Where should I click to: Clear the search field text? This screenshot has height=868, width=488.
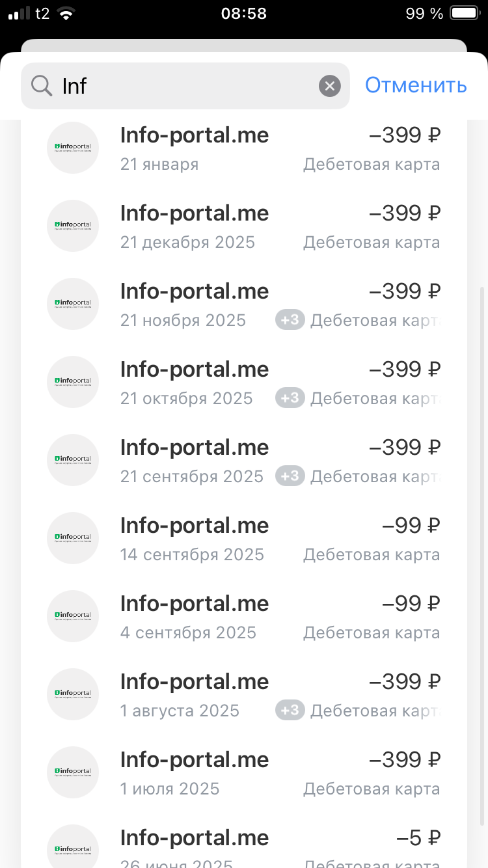click(x=330, y=85)
